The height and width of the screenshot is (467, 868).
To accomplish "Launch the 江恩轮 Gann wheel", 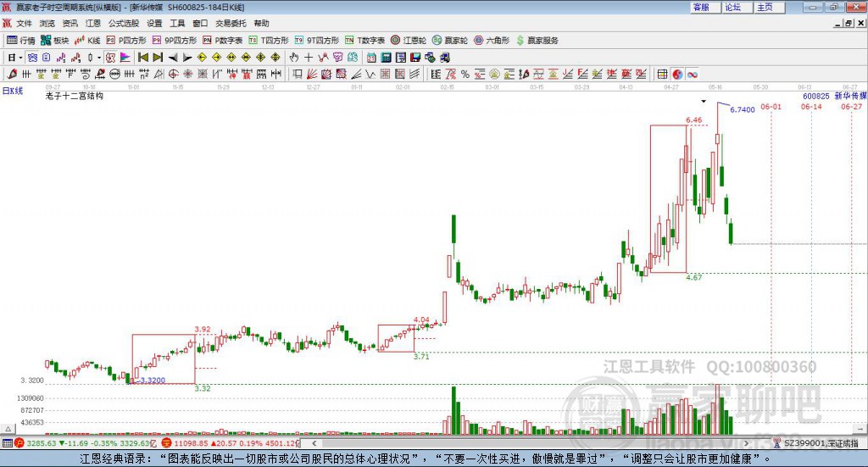I will pos(409,41).
